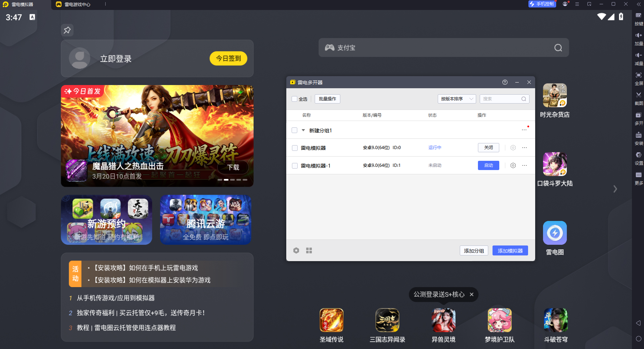Image resolution: width=644 pixels, height=349 pixels.
Task: Open more options for 雷电模拟器-1 row
Action: pos(525,165)
